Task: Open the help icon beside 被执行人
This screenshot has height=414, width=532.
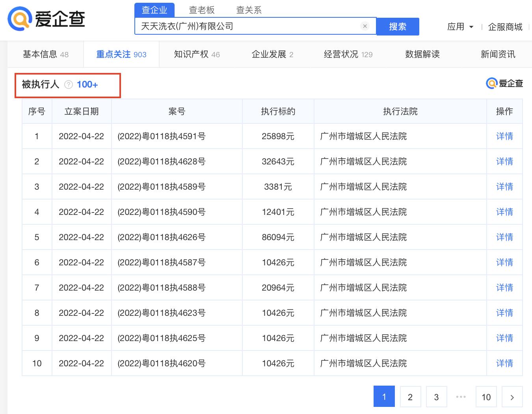Action: (69, 84)
